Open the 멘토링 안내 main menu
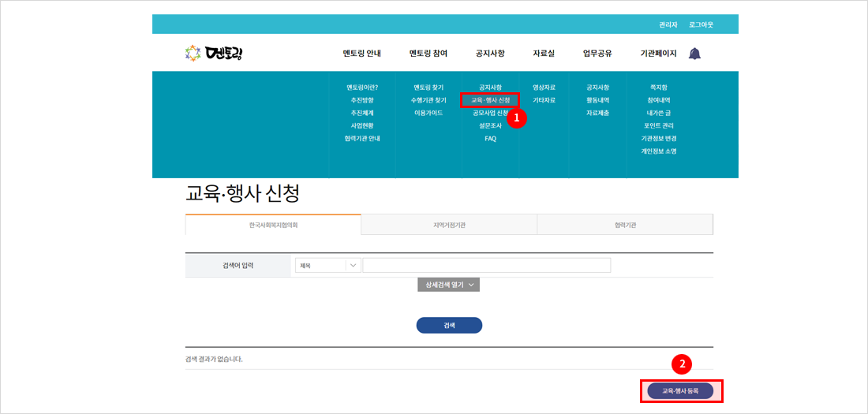Image resolution: width=868 pixels, height=414 pixels. point(361,54)
